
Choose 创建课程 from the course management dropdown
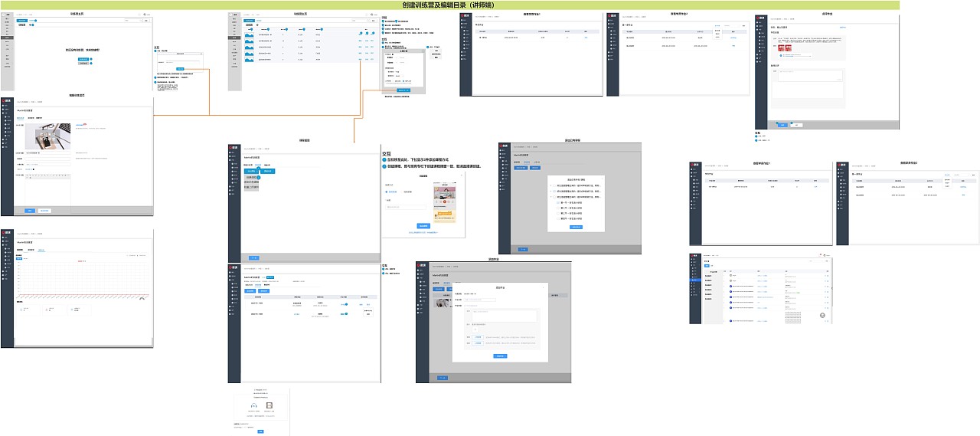(x=251, y=177)
